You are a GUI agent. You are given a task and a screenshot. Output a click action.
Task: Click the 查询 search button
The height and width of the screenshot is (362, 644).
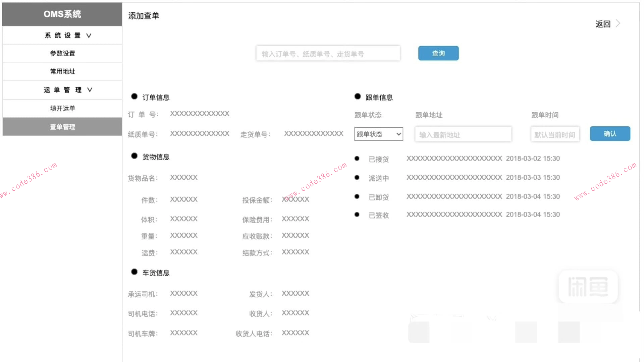point(438,53)
